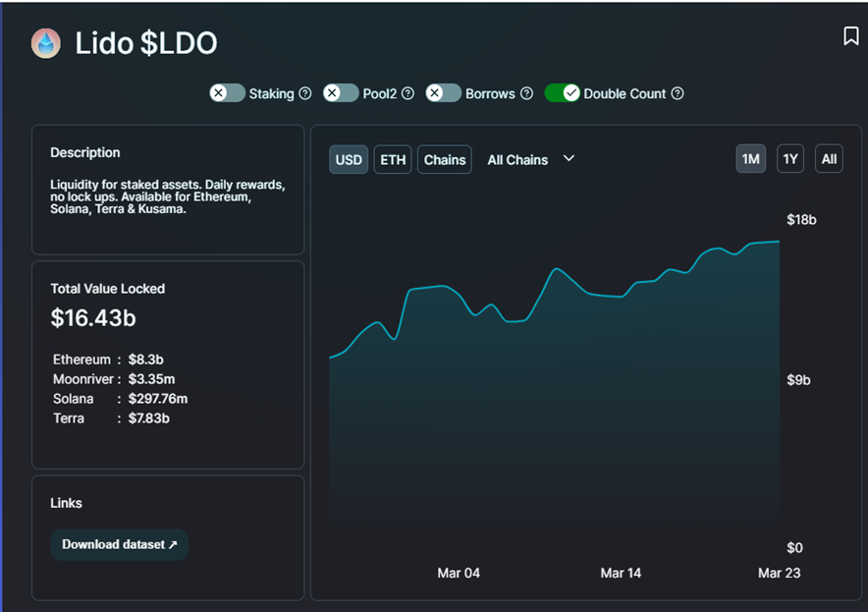Switch chart to 1Y range

coord(789,159)
